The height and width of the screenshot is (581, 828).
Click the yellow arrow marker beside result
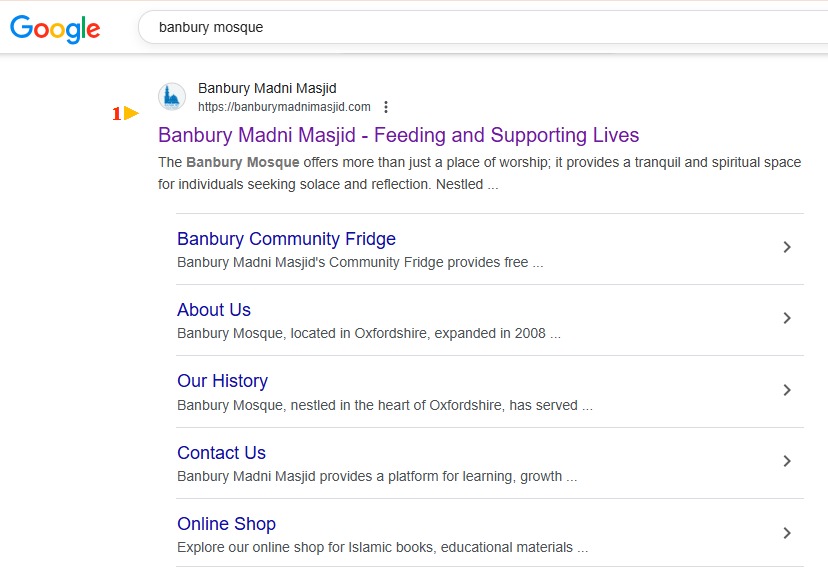(x=131, y=114)
